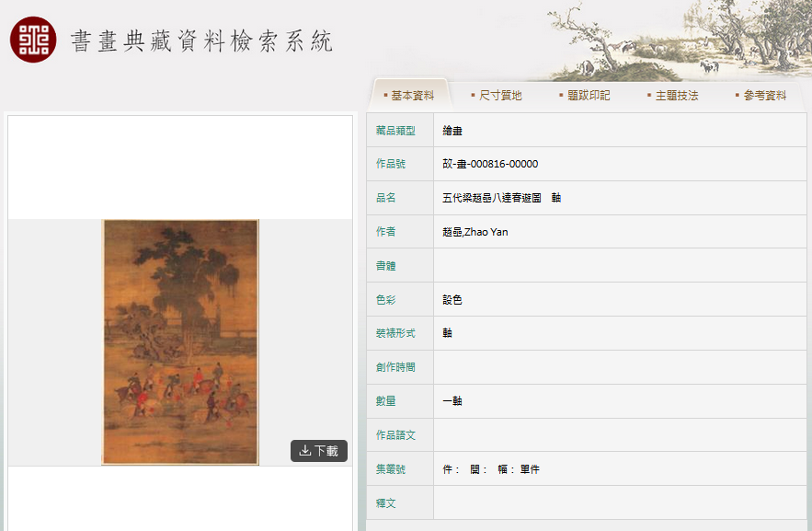Click the red museum seal logo
Image resolution: width=812 pixels, height=531 pixels.
[x=33, y=40]
